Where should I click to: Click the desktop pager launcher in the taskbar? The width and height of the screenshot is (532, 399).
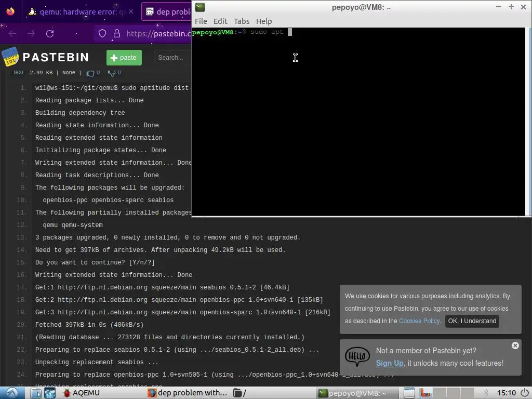pyautogui.click(x=49, y=393)
